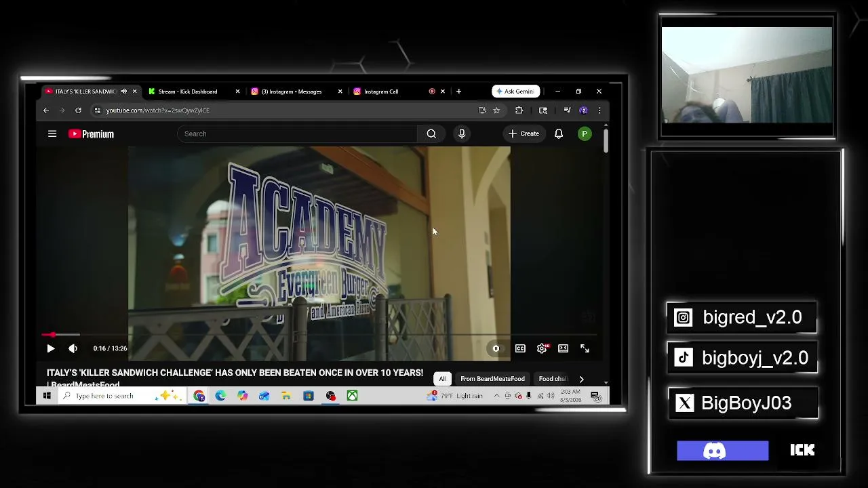View site information icon in address bar
Screen dimensions: 868x488
[x=98, y=110]
